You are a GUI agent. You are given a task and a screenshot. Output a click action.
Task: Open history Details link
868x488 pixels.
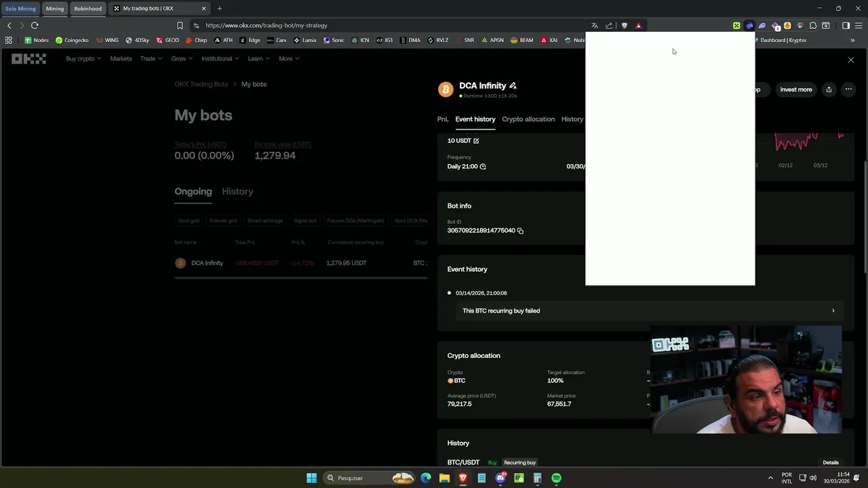(x=831, y=463)
